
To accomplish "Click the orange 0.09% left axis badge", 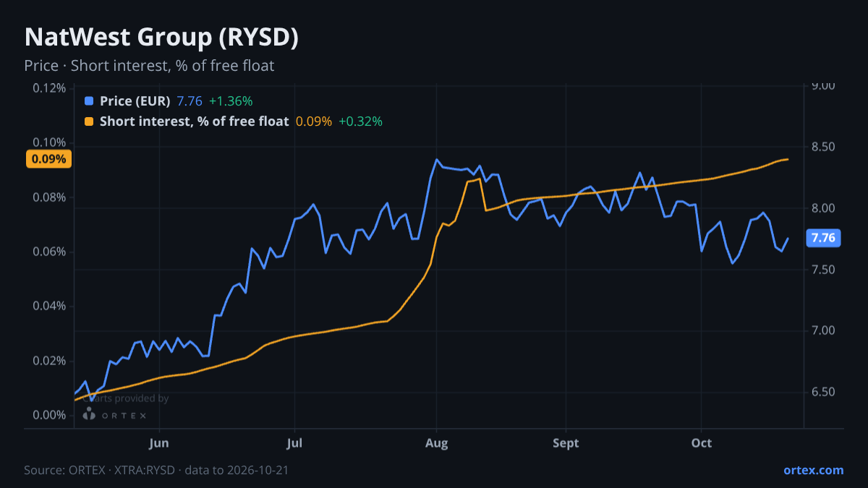I will click(49, 159).
